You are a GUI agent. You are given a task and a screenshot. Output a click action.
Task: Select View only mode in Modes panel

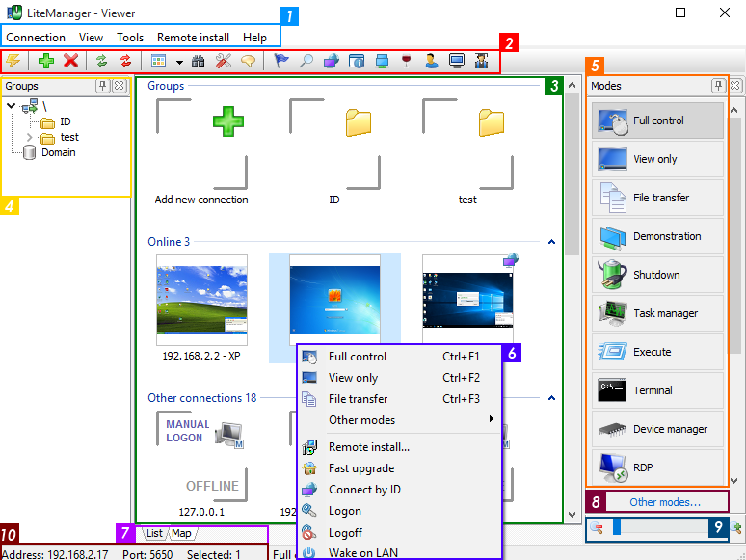coord(657,159)
